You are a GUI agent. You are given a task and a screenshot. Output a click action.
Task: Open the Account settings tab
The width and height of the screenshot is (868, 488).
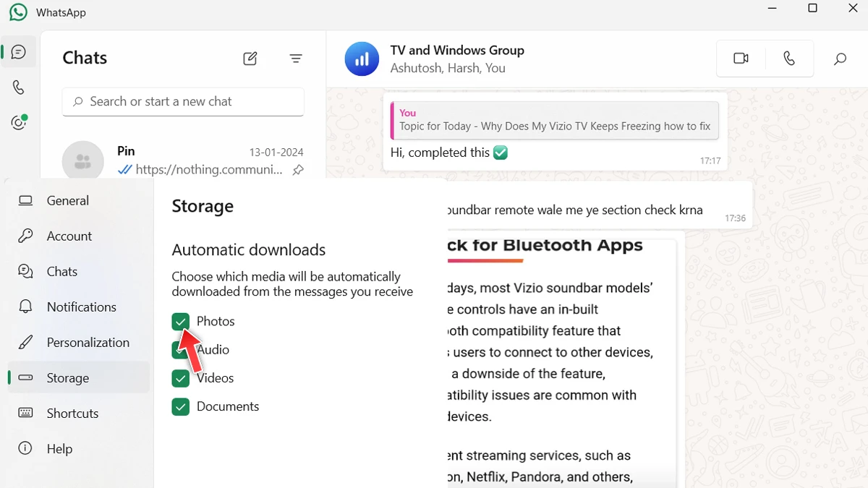coord(78,236)
